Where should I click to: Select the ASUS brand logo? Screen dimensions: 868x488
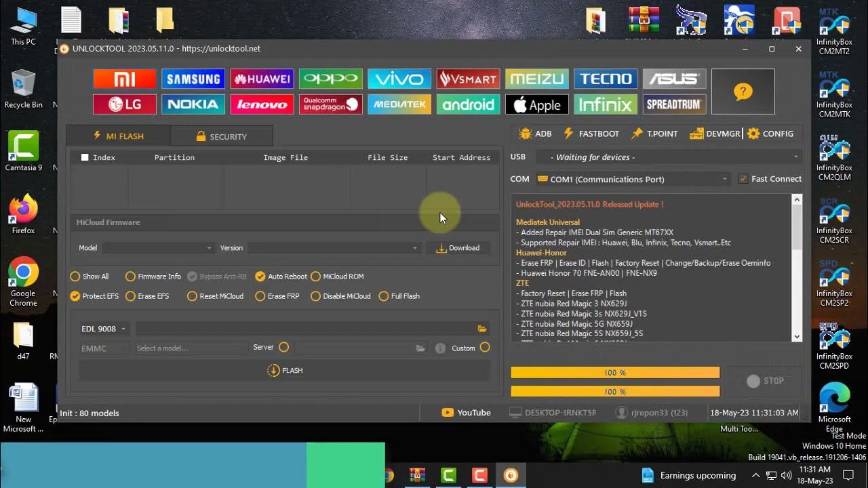tap(674, 79)
